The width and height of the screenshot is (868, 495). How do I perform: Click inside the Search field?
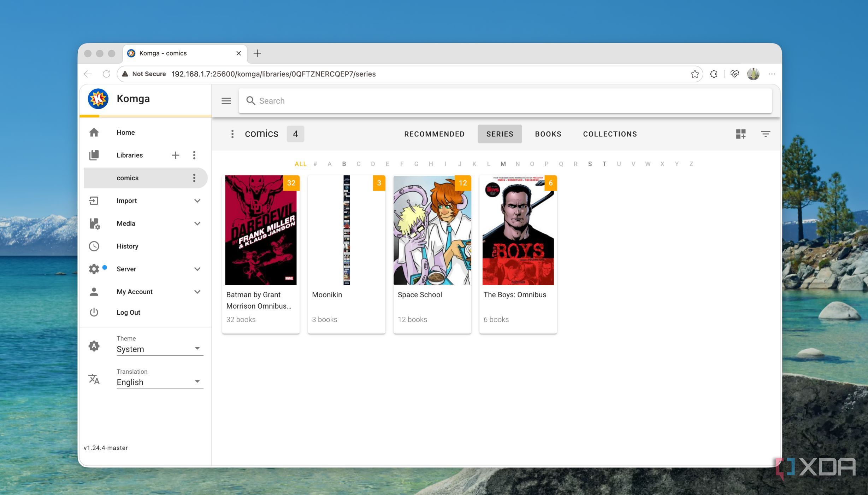point(505,101)
